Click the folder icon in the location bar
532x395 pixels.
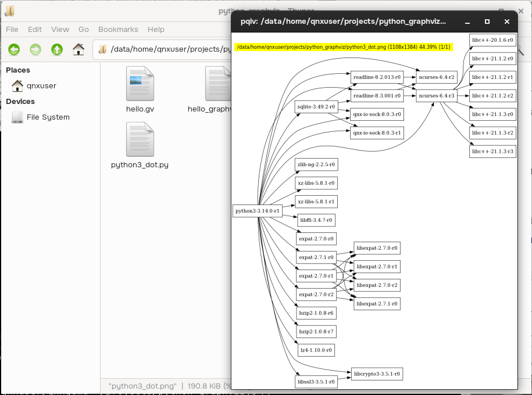[x=102, y=50]
